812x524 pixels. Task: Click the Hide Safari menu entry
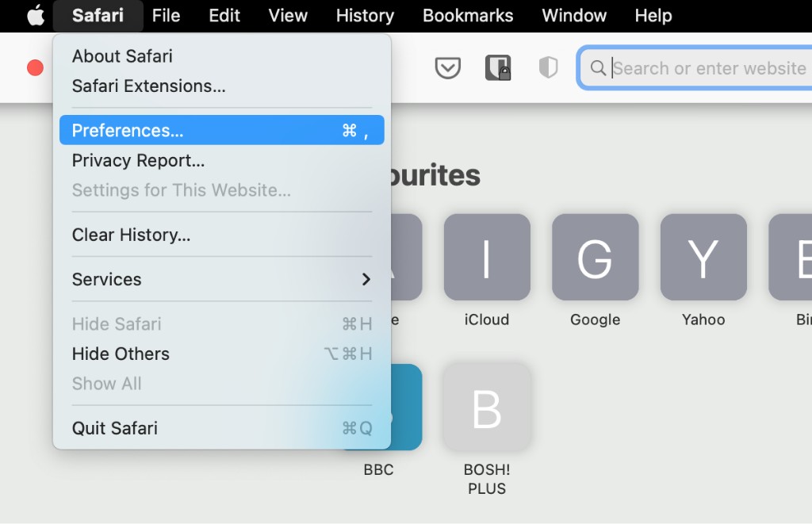point(222,323)
